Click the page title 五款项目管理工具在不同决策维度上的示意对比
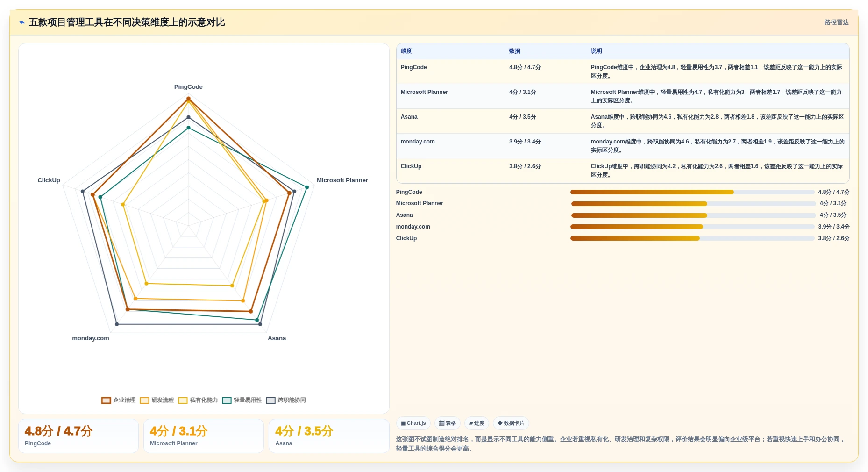 (x=127, y=22)
